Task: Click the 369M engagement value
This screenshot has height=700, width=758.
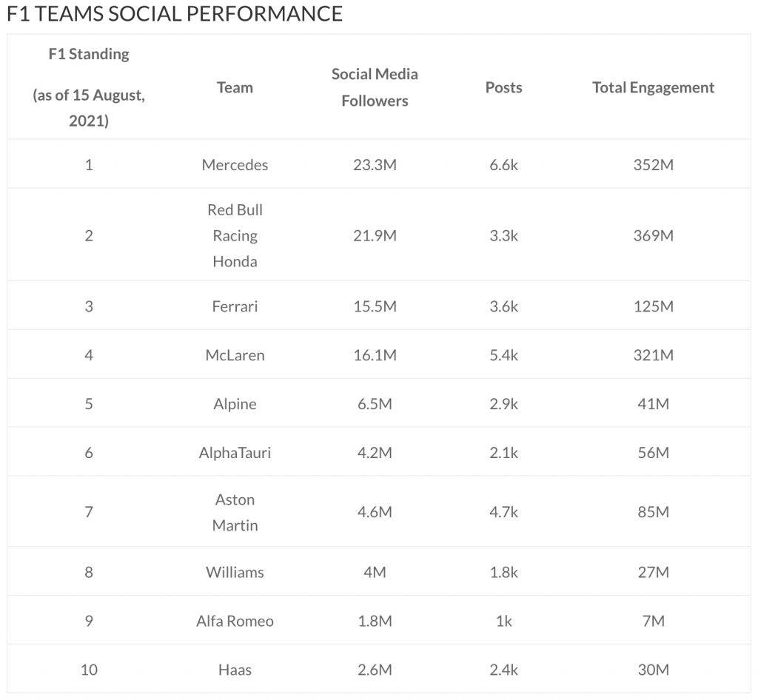Action: click(x=653, y=235)
